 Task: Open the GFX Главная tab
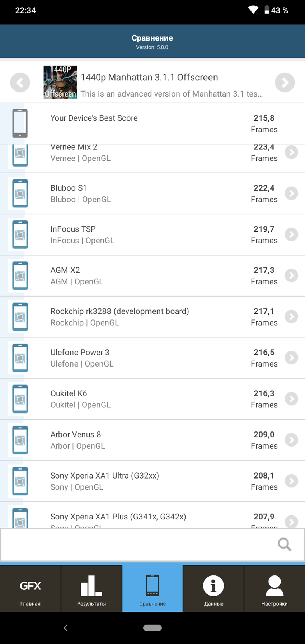pos(30,589)
